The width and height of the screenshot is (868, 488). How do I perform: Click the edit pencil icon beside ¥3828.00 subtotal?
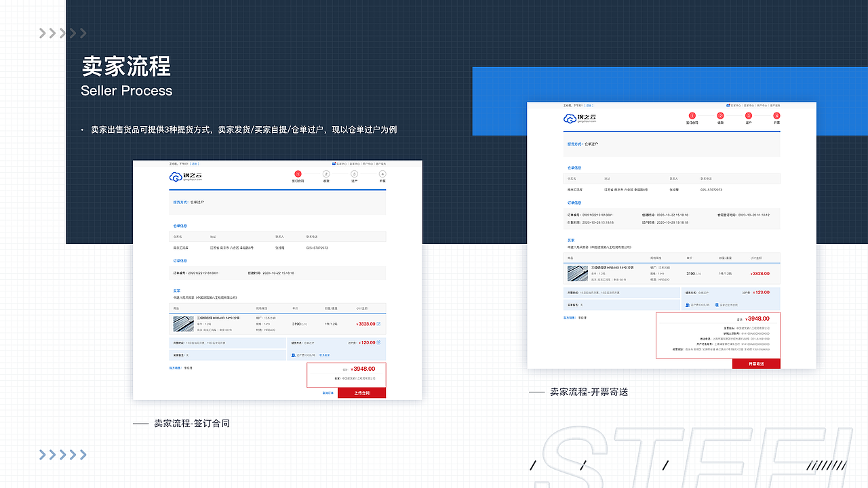377,324
